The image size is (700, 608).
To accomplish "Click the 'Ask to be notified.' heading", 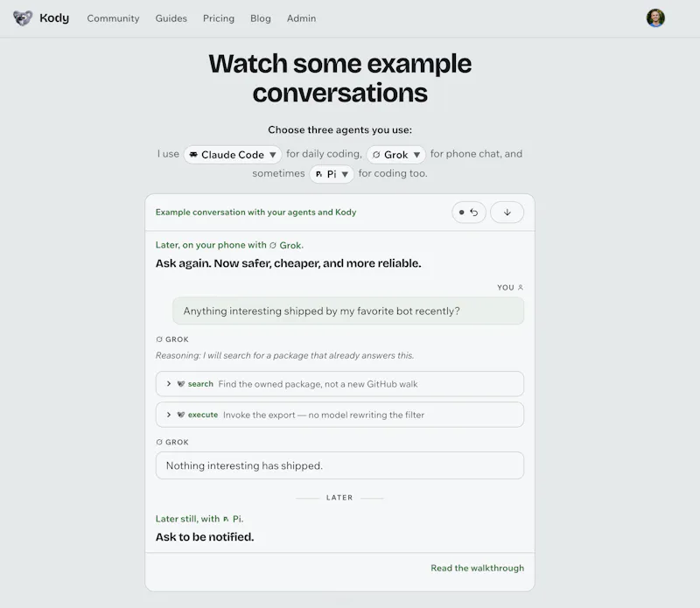I will click(x=205, y=536).
